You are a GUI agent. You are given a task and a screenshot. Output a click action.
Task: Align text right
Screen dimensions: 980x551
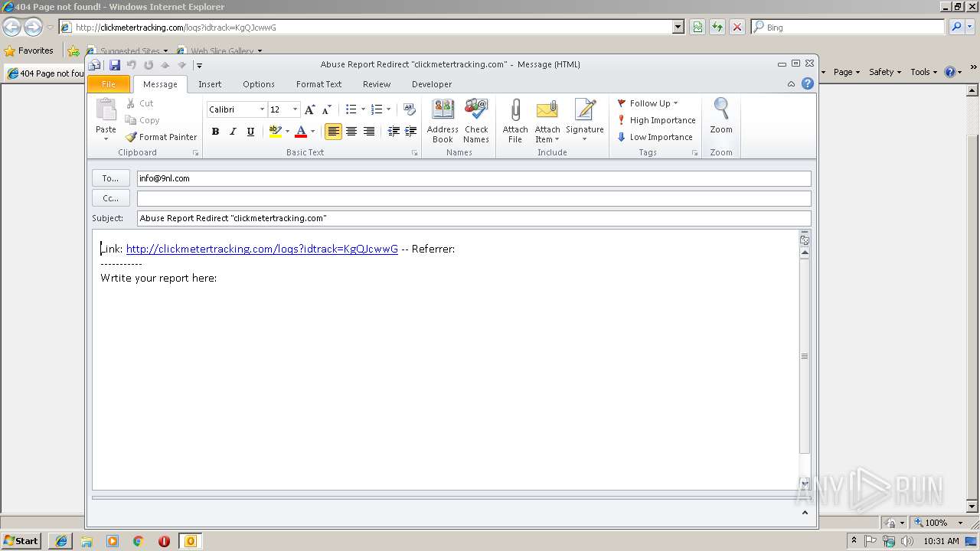pyautogui.click(x=369, y=132)
